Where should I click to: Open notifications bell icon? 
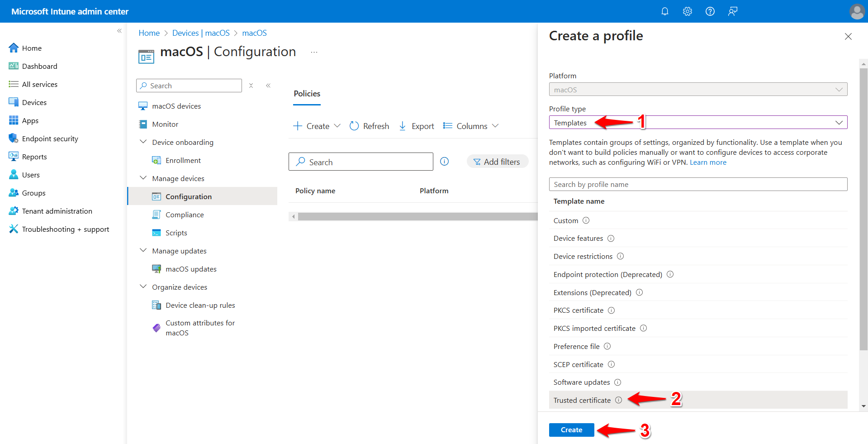click(664, 11)
